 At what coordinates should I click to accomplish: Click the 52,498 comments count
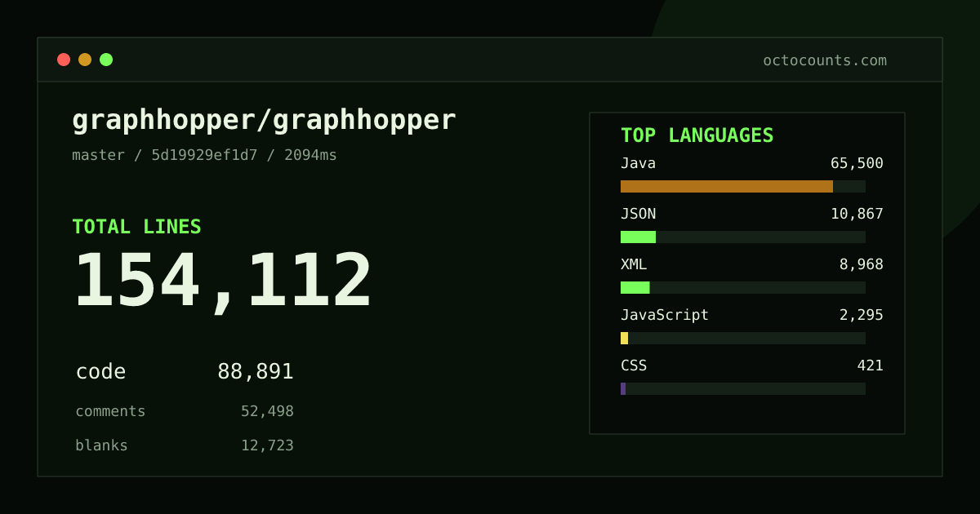(x=267, y=411)
